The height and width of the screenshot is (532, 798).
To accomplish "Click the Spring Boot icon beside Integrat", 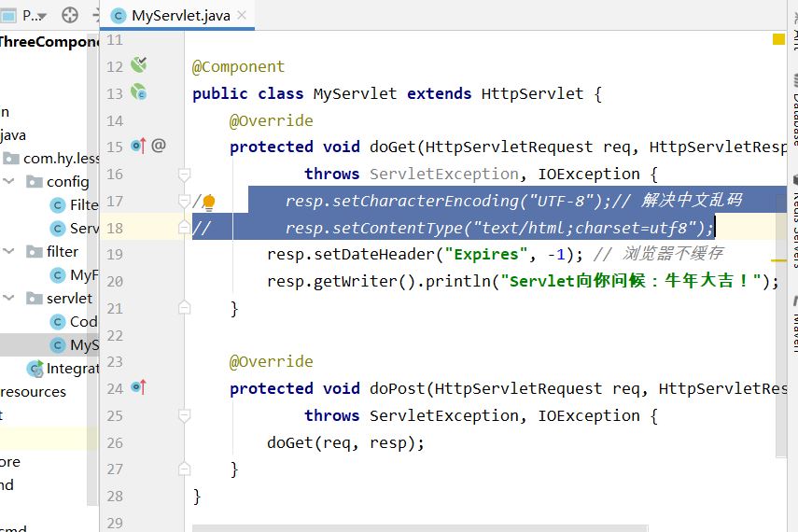I will pyautogui.click(x=35, y=369).
